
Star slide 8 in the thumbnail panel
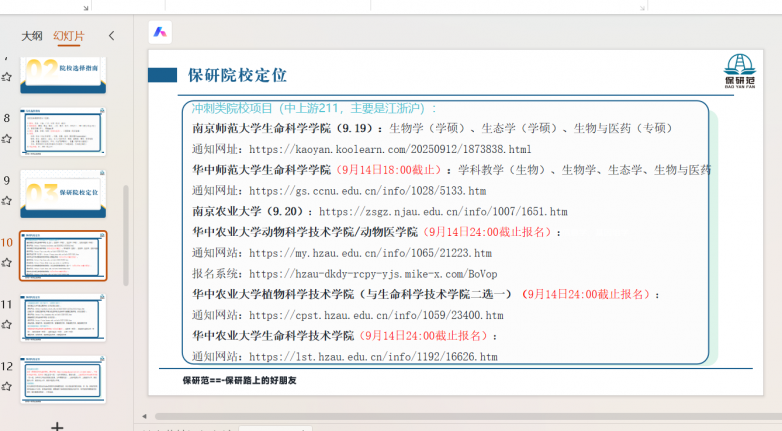tap(7, 141)
